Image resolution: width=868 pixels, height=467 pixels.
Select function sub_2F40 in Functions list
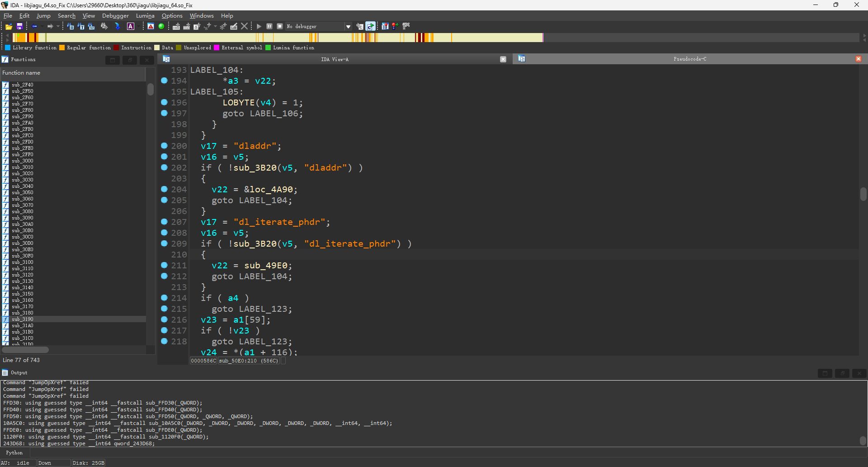pos(23,85)
